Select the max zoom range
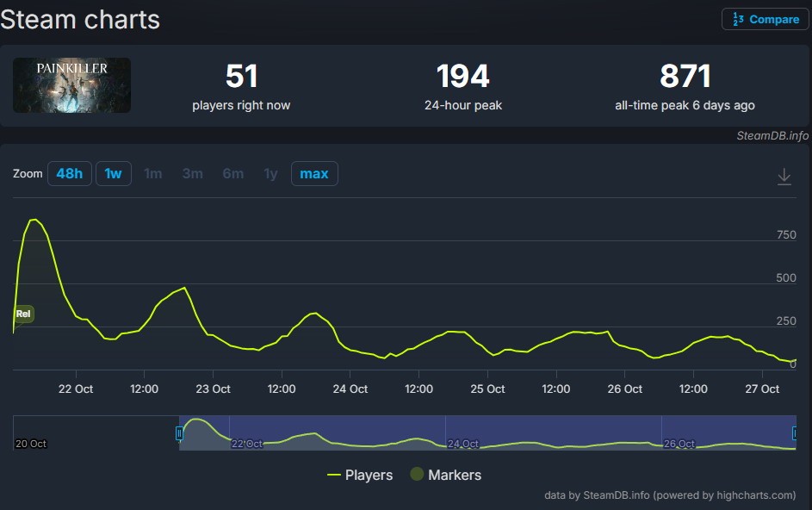This screenshot has width=812, height=510. pos(313,173)
